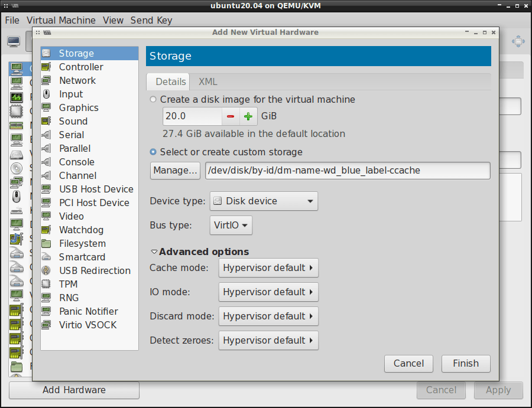Open the Cache mode dropdown

[268, 268]
